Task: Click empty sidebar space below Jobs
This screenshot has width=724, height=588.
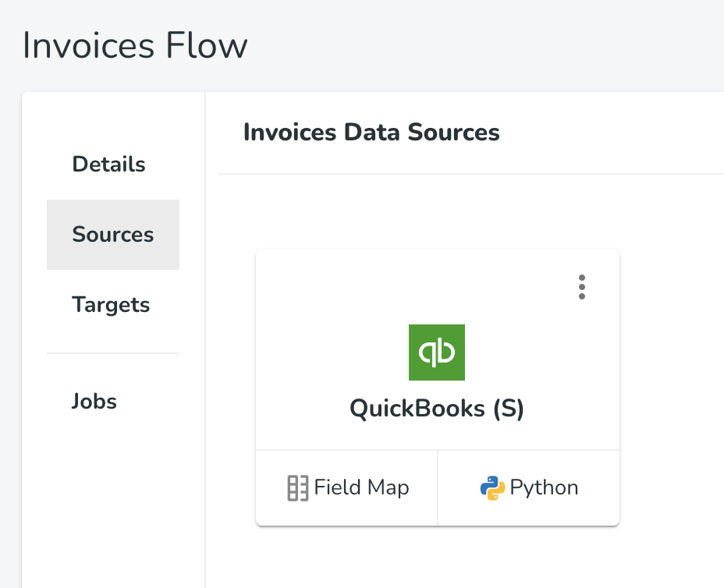Action: 113,499
